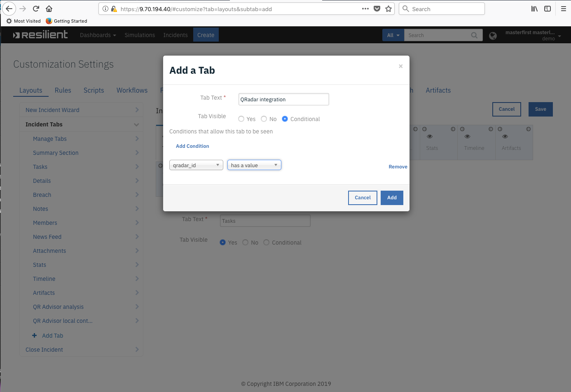Viewport: 571px width, 392px height.
Task: Collapse Incident Tabs section
Action: coord(136,124)
